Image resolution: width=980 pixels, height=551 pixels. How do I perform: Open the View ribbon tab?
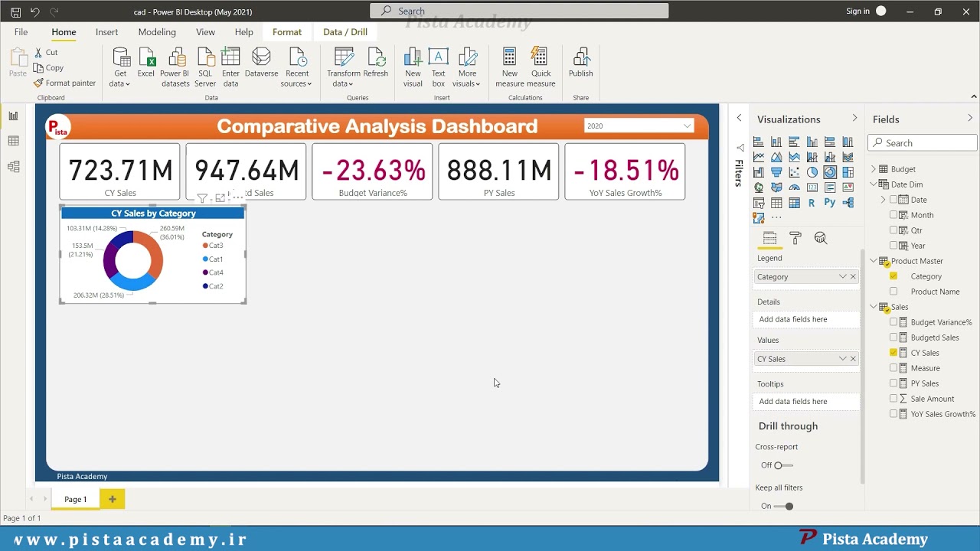coord(205,32)
